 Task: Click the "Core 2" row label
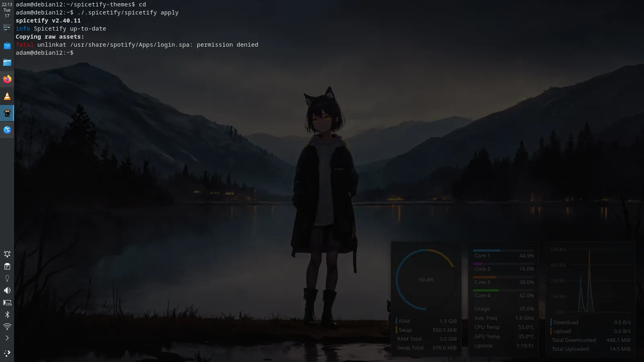(x=482, y=269)
